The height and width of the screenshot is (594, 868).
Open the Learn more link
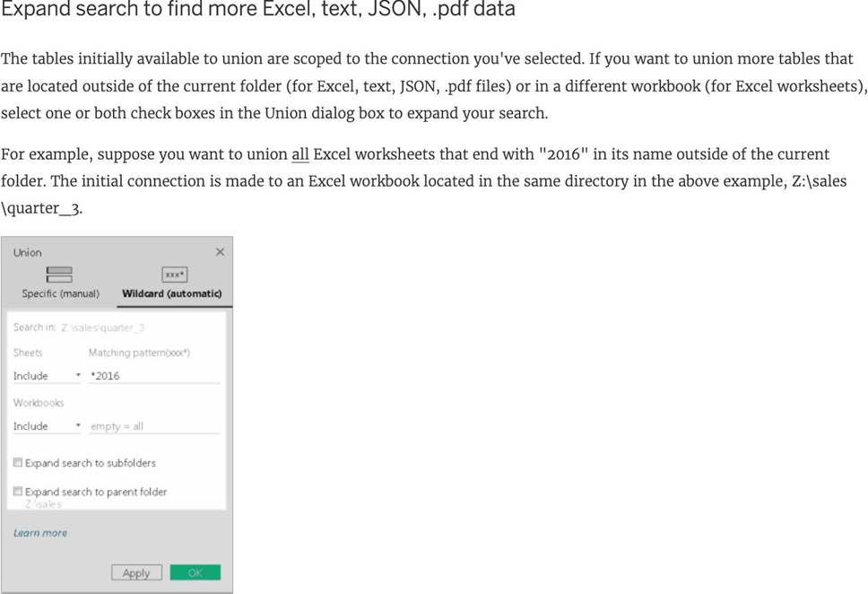pos(39,533)
